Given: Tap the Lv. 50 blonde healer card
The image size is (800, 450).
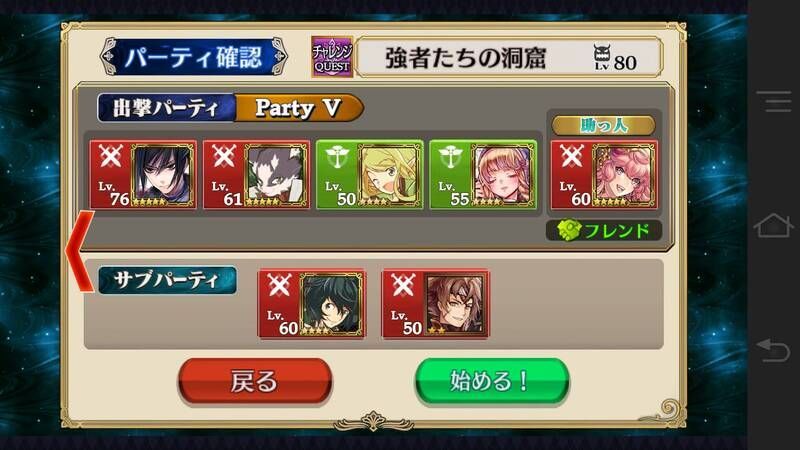Looking at the screenshot, I should pyautogui.click(x=370, y=175).
